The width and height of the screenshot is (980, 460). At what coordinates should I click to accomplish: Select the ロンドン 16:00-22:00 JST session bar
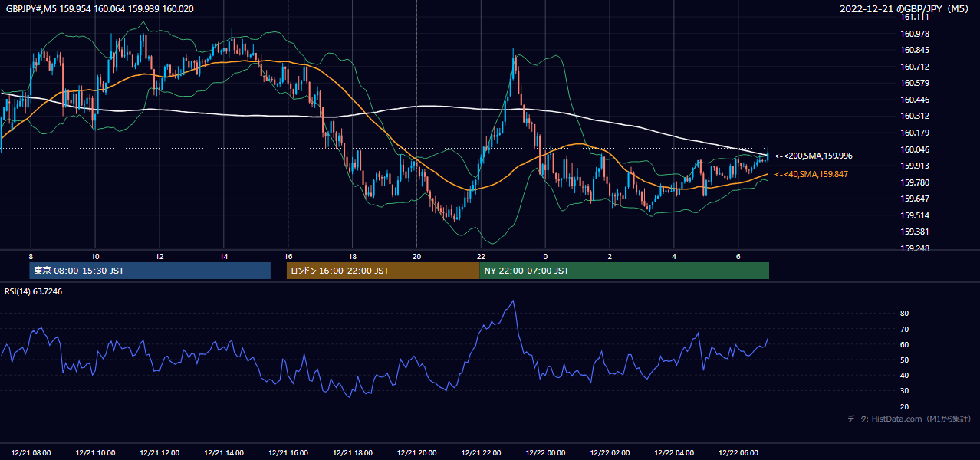point(383,271)
